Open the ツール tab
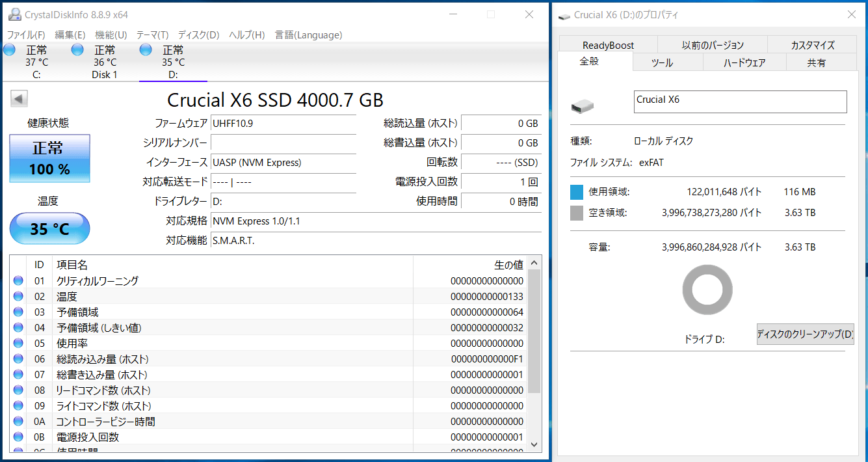Image resolution: width=868 pixels, height=462 pixels. [x=662, y=62]
